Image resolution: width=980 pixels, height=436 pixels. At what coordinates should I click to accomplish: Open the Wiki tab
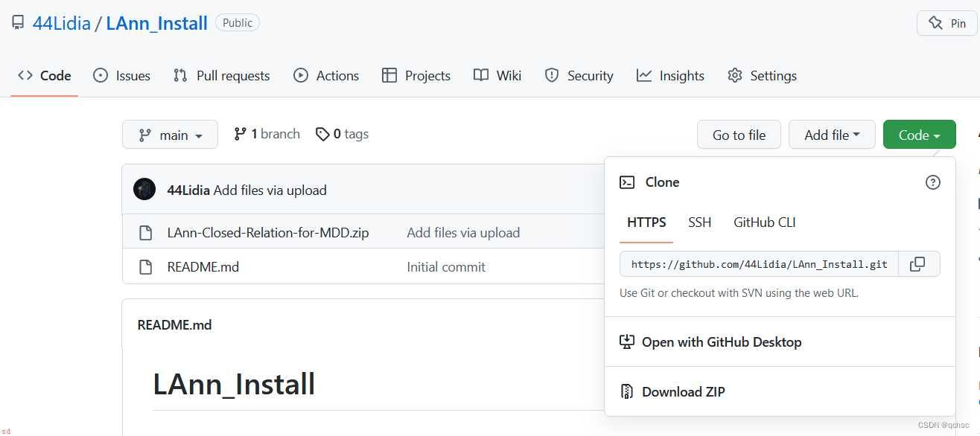497,75
